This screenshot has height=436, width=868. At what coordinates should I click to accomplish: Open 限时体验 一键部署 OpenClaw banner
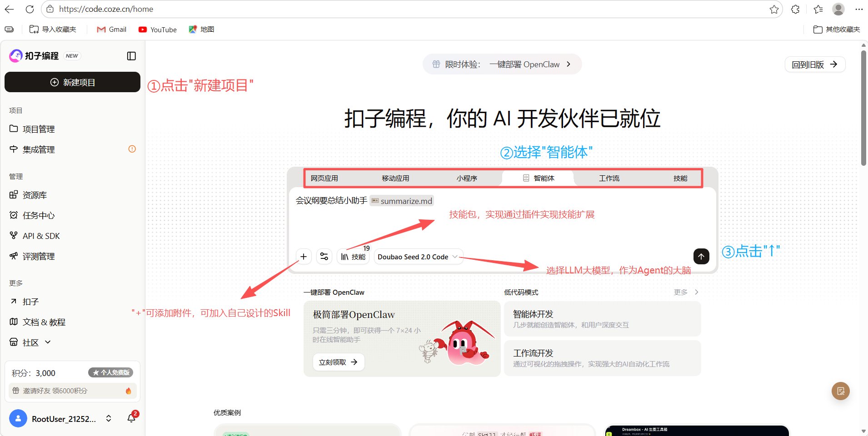click(502, 64)
